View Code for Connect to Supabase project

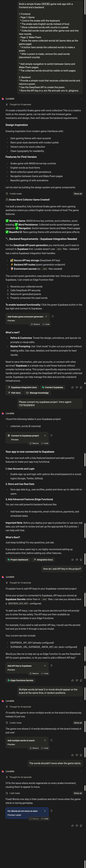pos(45,443)
